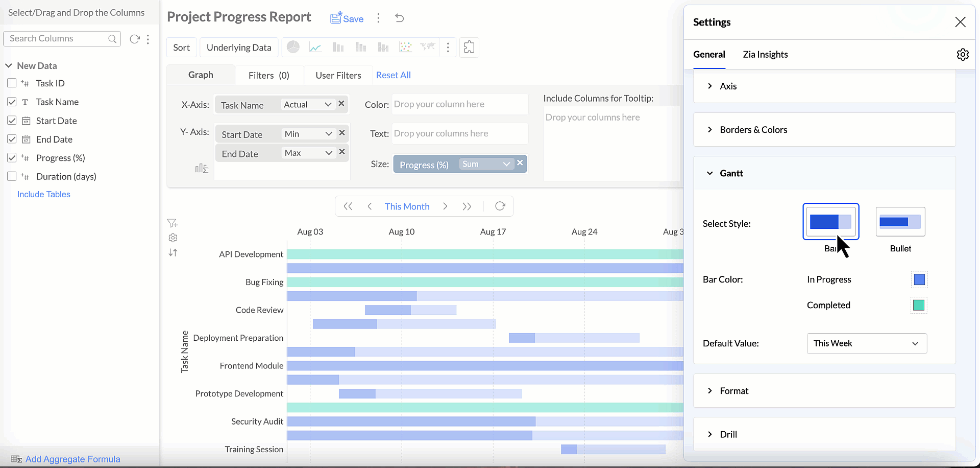Image resolution: width=980 pixels, height=468 pixels.
Task: Select the line chart type icon
Action: point(315,48)
